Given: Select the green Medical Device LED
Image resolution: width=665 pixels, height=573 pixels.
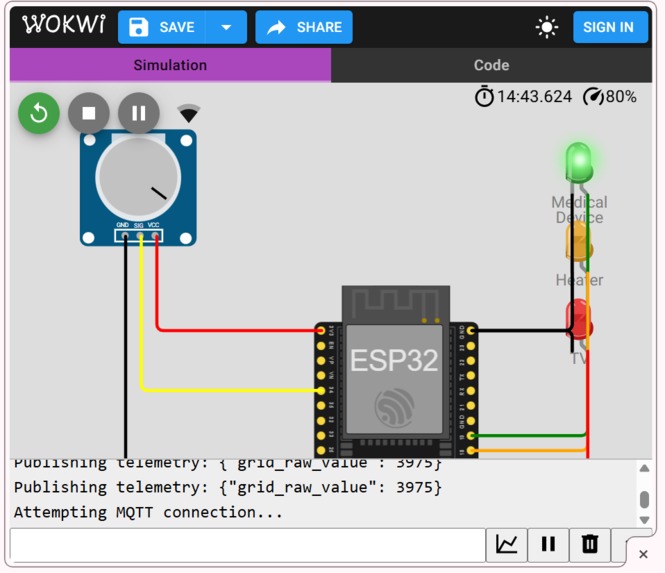Looking at the screenshot, I should coord(579,163).
